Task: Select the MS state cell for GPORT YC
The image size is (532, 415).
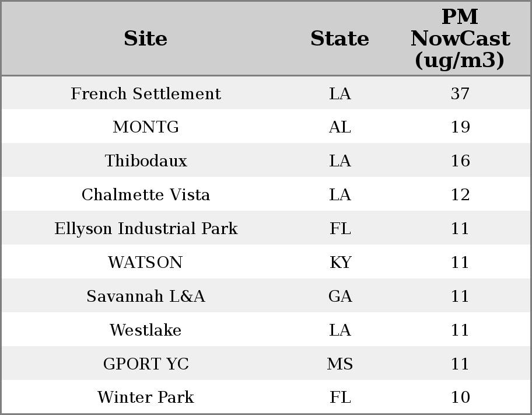Action: [339, 364]
